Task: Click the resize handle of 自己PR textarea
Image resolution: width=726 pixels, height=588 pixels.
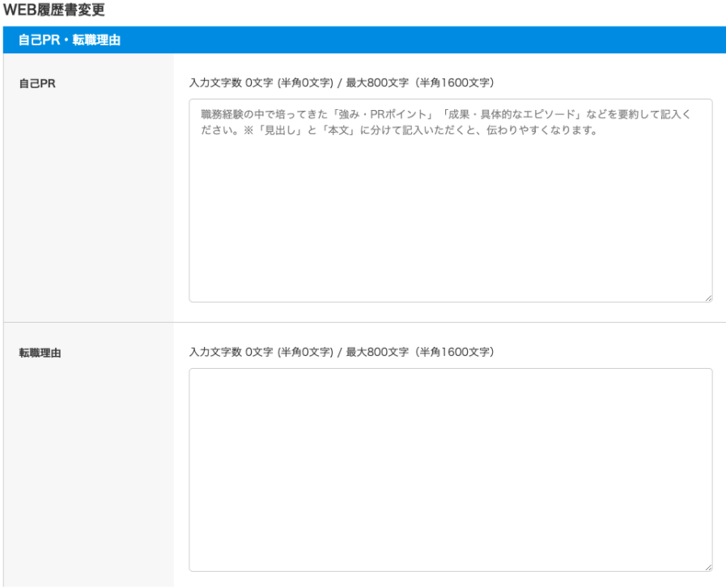Action: tap(708, 298)
